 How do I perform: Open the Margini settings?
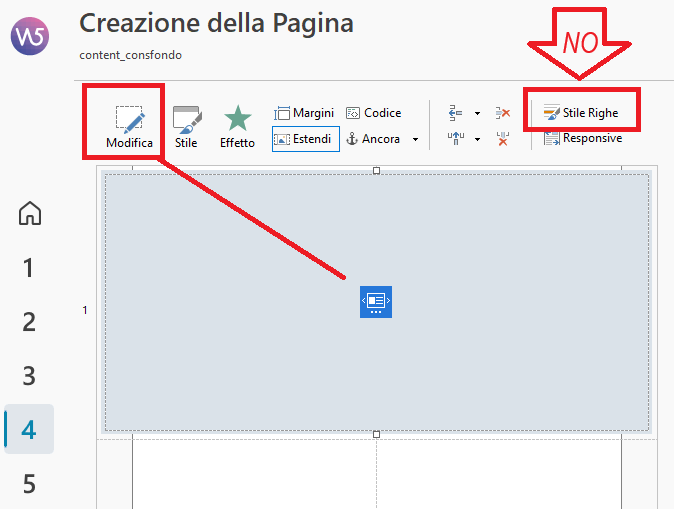pyautogui.click(x=304, y=113)
